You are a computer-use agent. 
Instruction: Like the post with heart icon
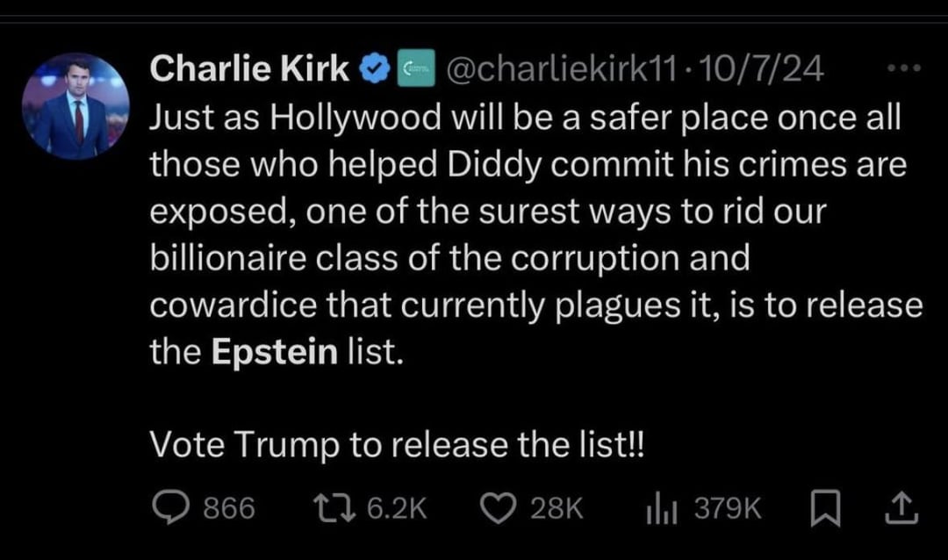[x=499, y=508]
